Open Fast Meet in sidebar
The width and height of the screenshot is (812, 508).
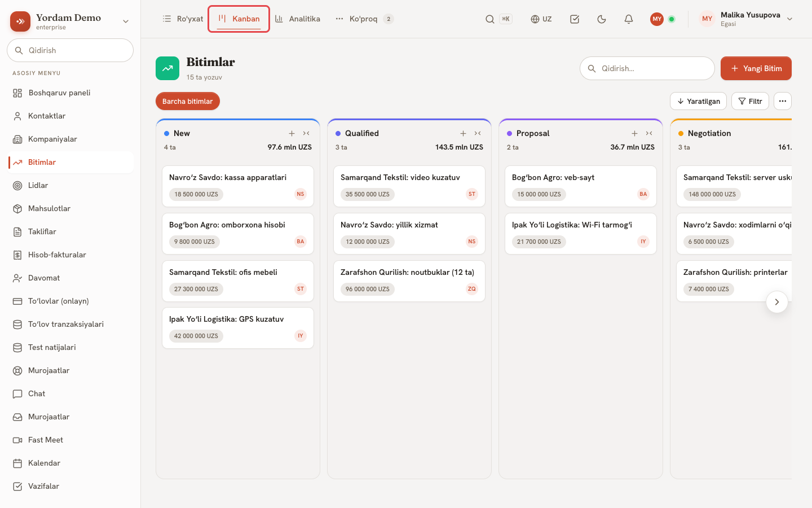70,440
